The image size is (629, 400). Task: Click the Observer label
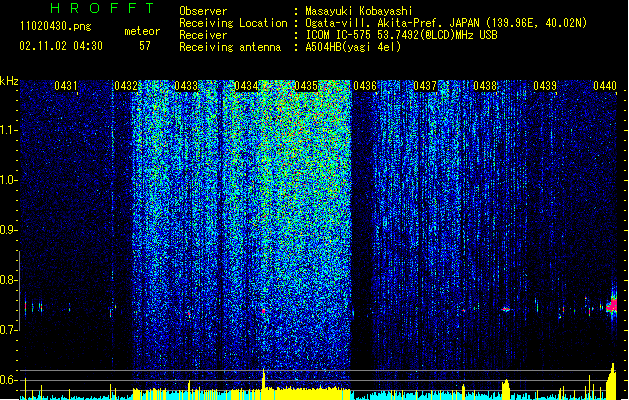[203, 11]
